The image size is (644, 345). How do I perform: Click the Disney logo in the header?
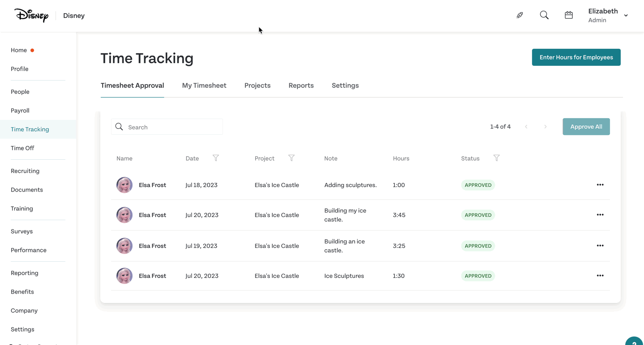click(x=31, y=15)
